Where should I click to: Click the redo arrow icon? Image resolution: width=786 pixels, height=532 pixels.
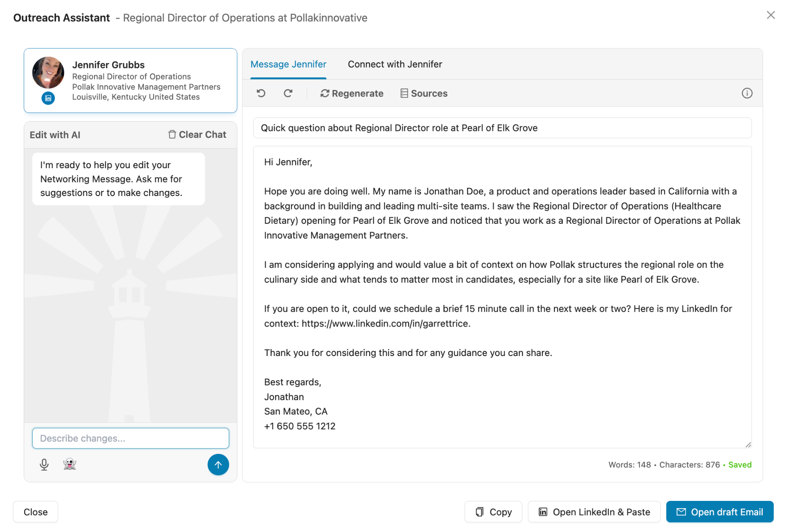tap(288, 93)
